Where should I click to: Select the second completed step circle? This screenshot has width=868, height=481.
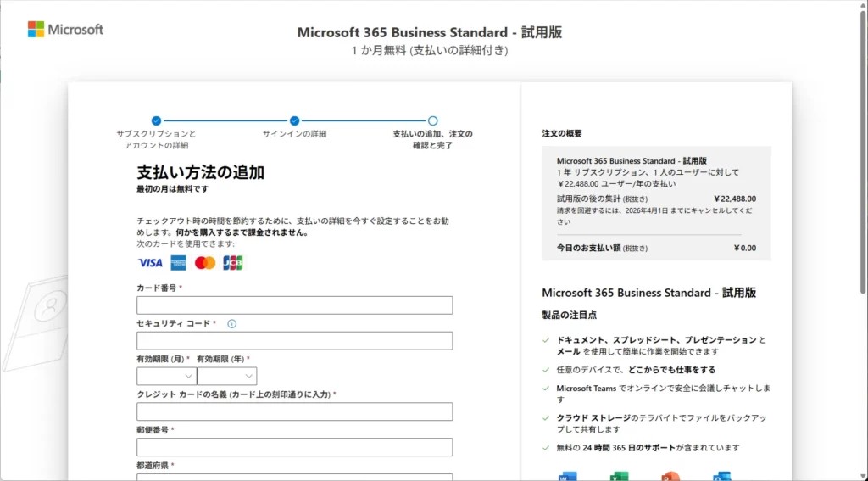294,120
